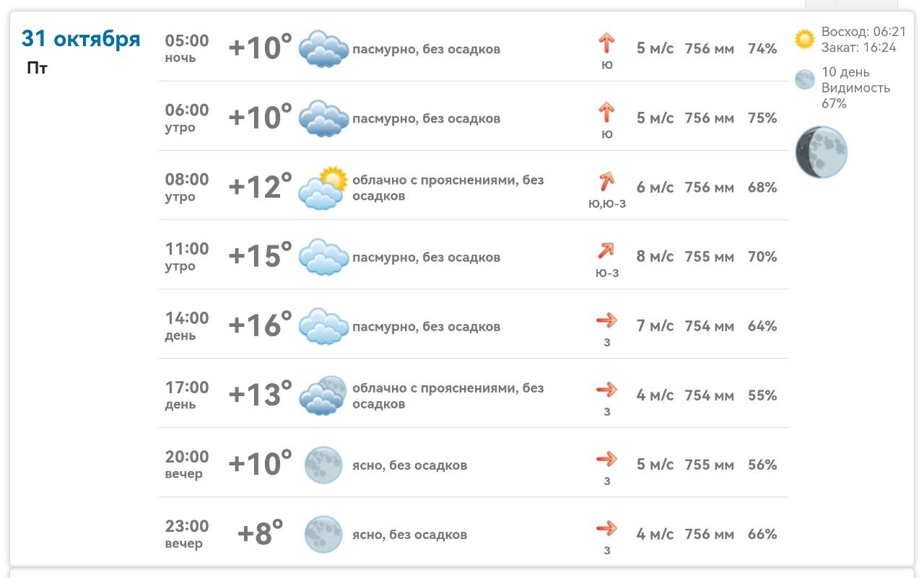Click the west wind arrow at 23:00

pos(606,528)
